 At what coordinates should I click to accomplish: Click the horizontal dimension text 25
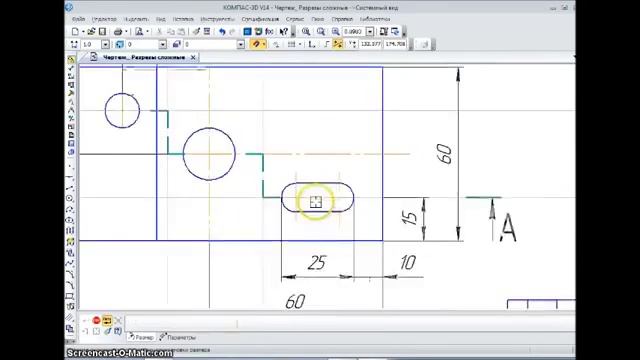pos(317,263)
